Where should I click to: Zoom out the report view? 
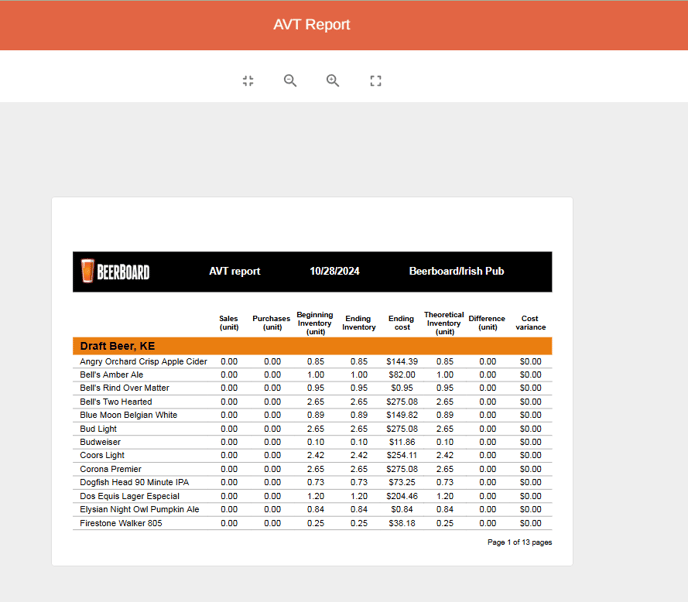(x=290, y=81)
